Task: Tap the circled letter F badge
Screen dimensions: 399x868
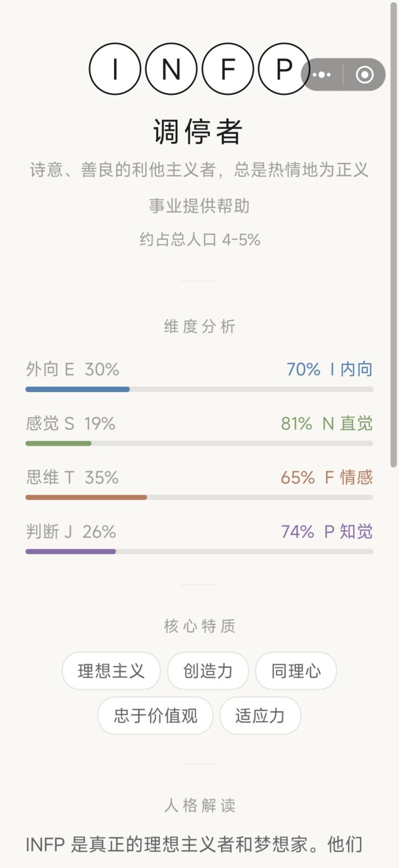Action: pyautogui.click(x=228, y=69)
